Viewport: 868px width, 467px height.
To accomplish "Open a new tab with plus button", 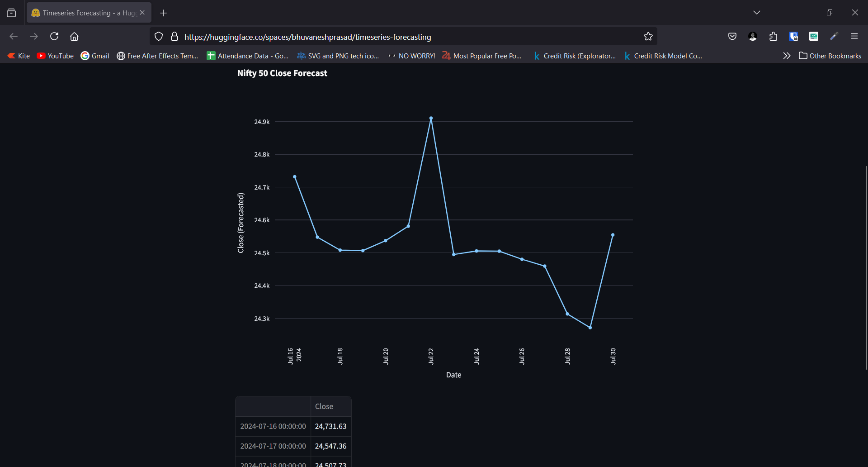I will [x=164, y=13].
